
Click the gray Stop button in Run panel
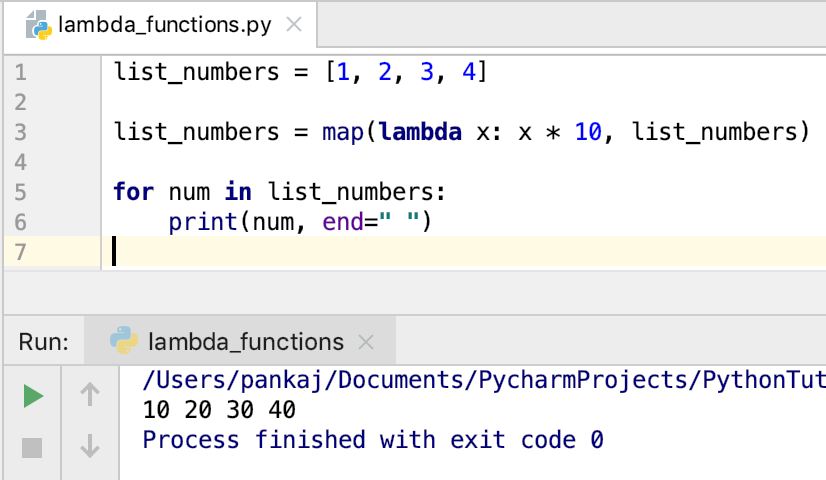pos(32,448)
